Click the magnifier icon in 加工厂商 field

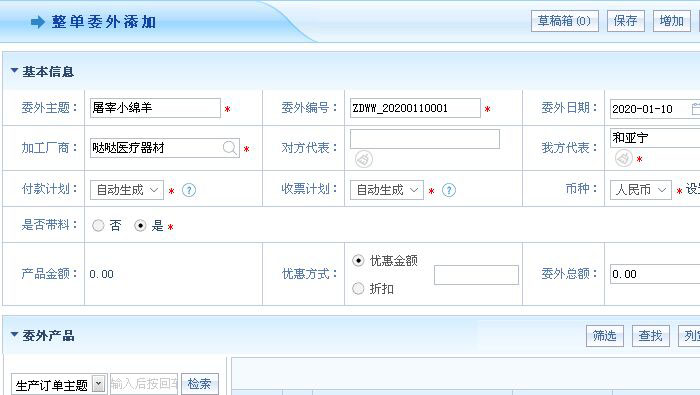tap(229, 148)
